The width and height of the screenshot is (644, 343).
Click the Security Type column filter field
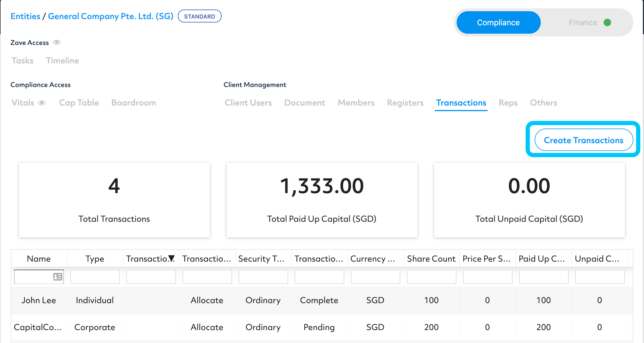click(263, 277)
